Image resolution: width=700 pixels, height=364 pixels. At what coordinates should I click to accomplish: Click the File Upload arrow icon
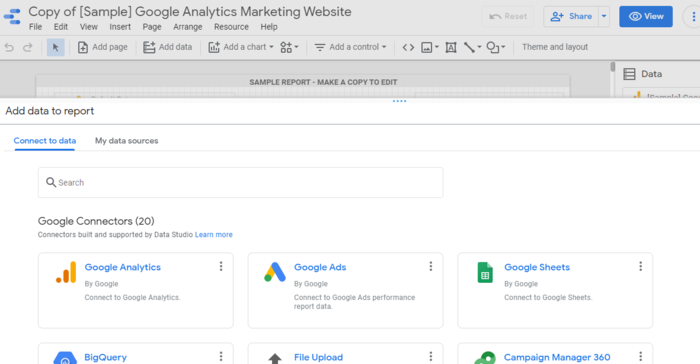275,359
